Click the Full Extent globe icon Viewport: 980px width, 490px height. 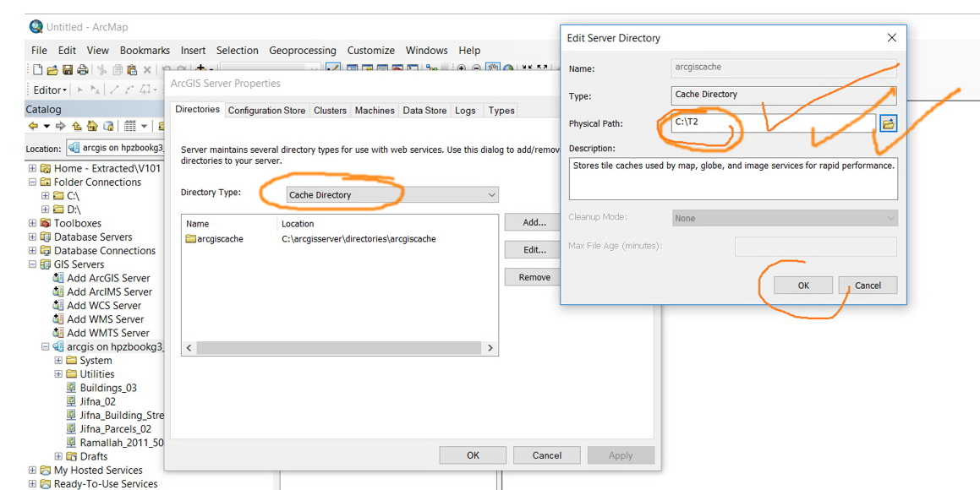coord(508,68)
